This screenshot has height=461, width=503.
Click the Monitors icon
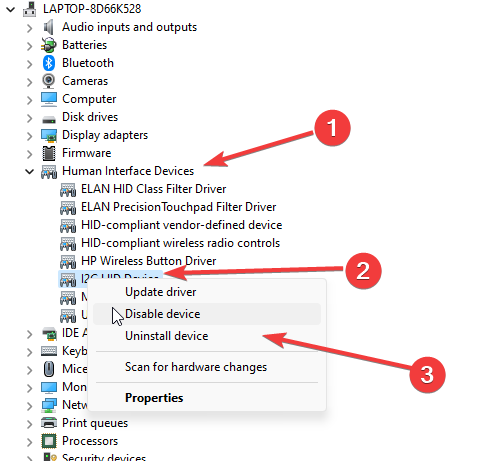(x=49, y=388)
